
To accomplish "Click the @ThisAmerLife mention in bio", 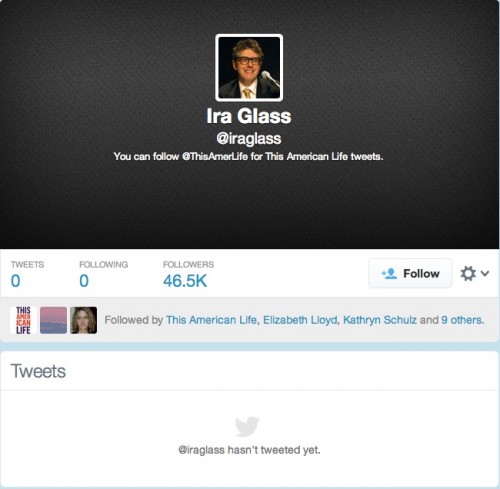I will pos(215,156).
